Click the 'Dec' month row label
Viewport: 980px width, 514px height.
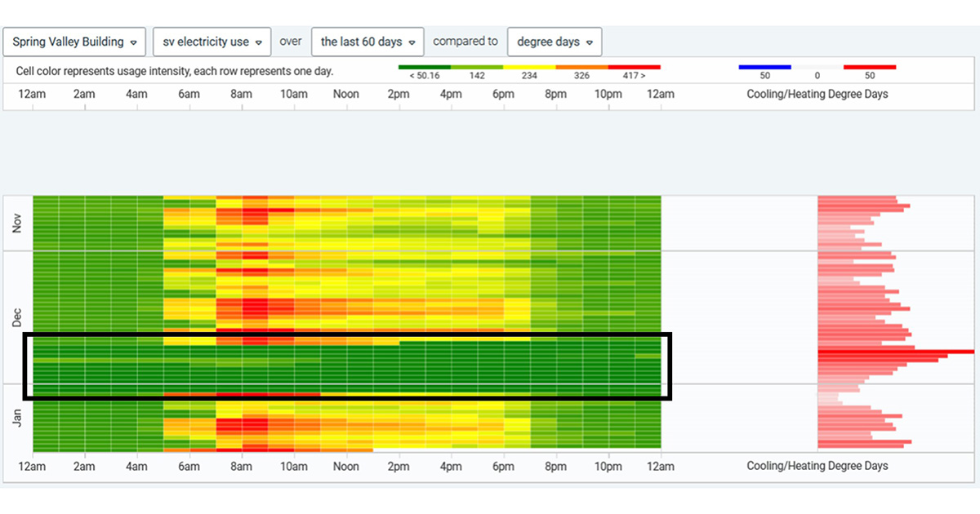18,317
